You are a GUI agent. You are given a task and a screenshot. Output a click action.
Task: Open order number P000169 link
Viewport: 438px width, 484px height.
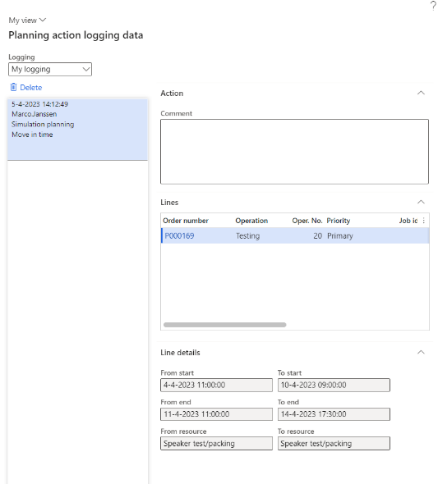click(x=179, y=236)
